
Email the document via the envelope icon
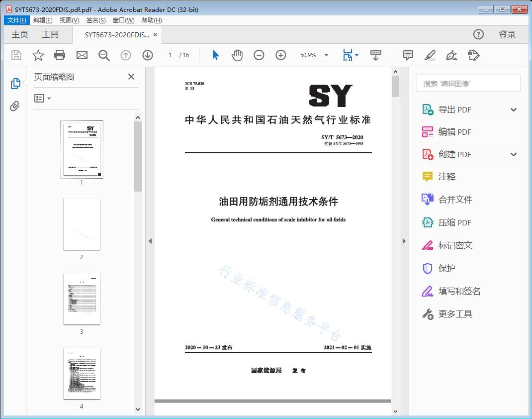82,55
